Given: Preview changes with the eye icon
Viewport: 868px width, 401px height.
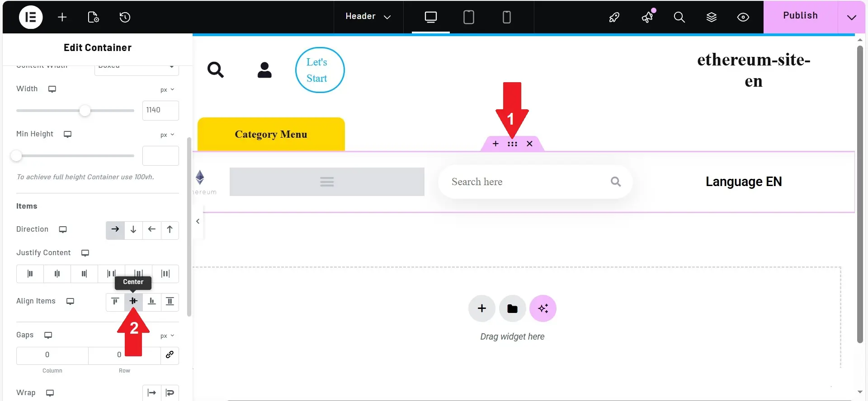Looking at the screenshot, I should tap(743, 17).
